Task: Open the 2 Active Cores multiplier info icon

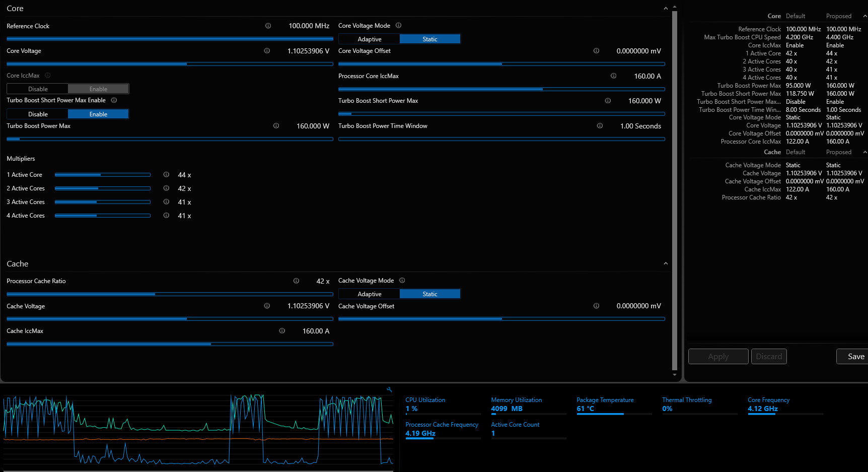Action: [x=166, y=188]
